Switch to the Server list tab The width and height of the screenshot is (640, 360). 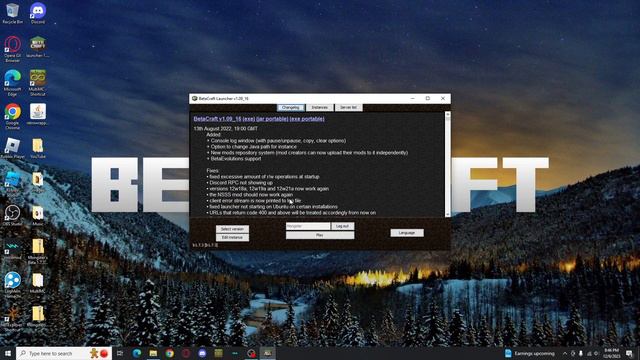coord(349,107)
